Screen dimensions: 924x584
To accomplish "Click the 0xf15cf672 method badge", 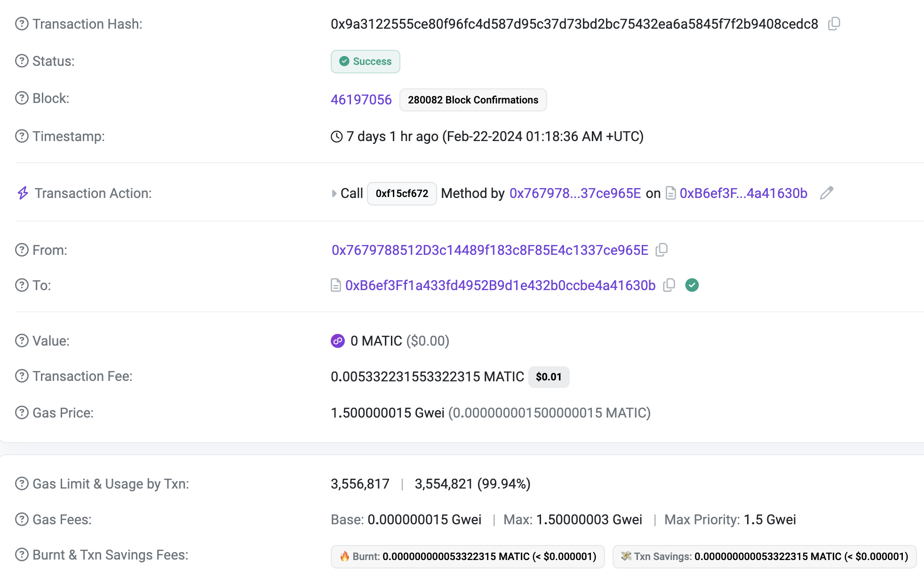I will point(402,193).
